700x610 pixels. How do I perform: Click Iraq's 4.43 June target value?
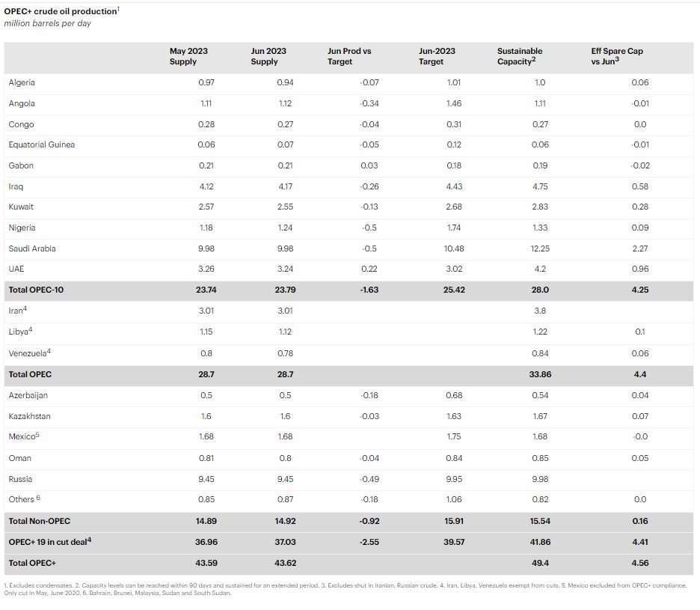[x=453, y=186]
